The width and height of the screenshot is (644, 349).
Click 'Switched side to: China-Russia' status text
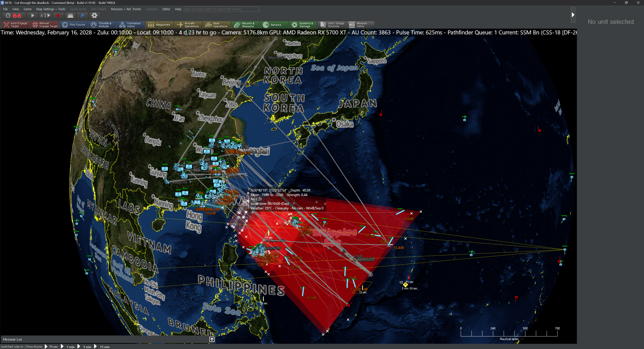pyautogui.click(x=22, y=346)
